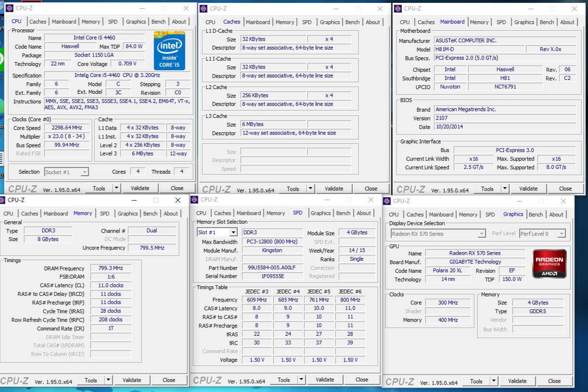Open Tools arrow menu in the Graphics window
The image size is (588, 392).
pyautogui.click(x=494, y=381)
